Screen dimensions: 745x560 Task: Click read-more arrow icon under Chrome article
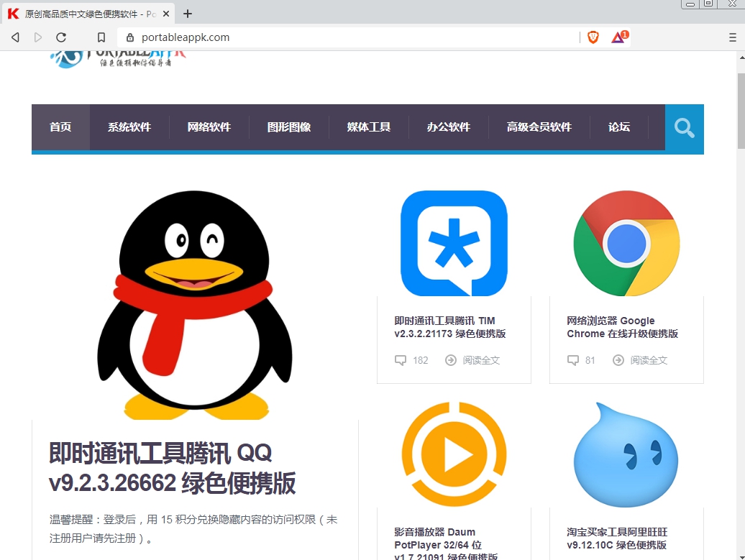[x=618, y=360]
